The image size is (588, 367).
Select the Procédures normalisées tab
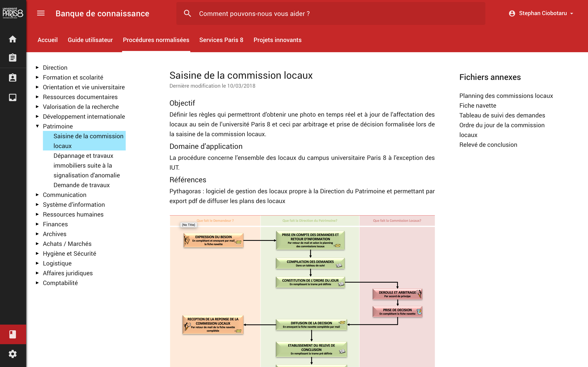pyautogui.click(x=156, y=40)
